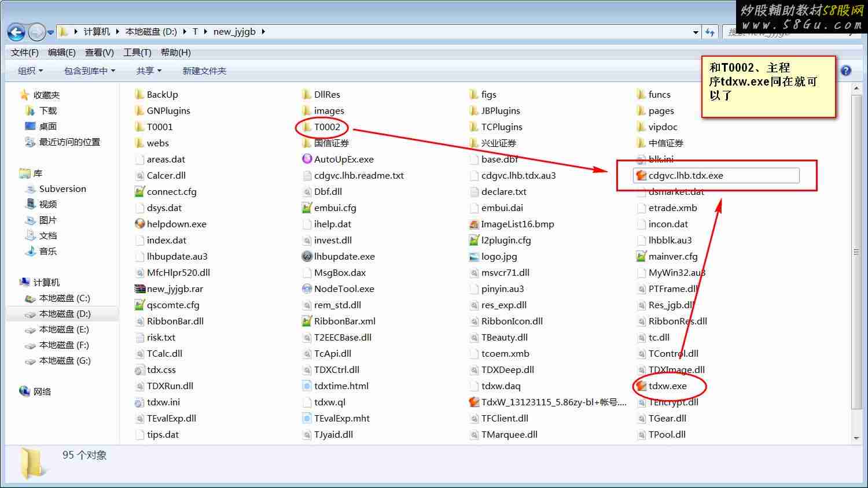Open the 工具(T) menu
This screenshot has height=488, width=868.
click(137, 53)
